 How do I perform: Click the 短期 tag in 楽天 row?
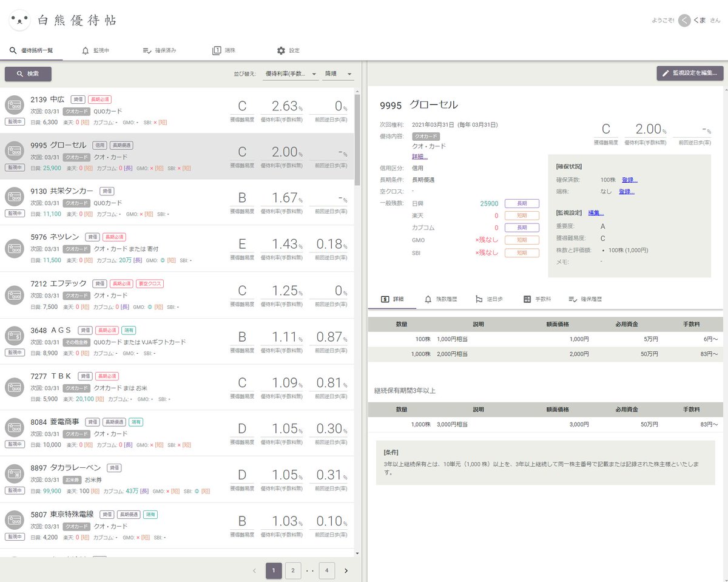pos(522,216)
